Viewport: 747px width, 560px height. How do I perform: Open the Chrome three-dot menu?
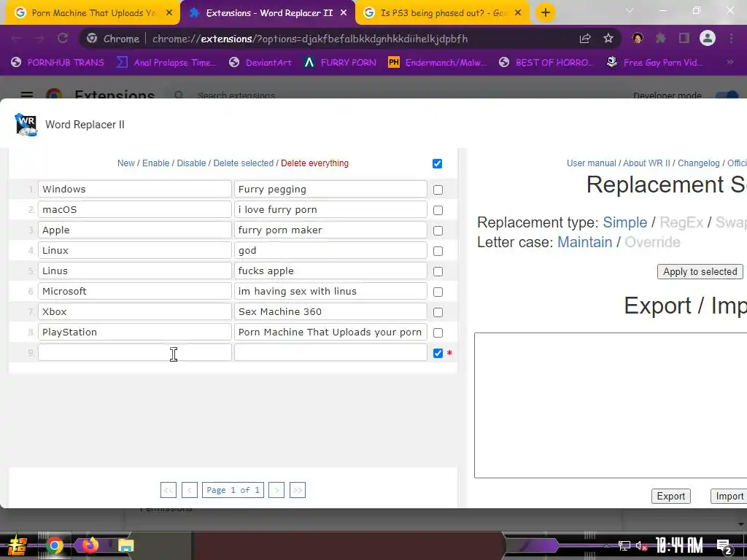click(731, 38)
